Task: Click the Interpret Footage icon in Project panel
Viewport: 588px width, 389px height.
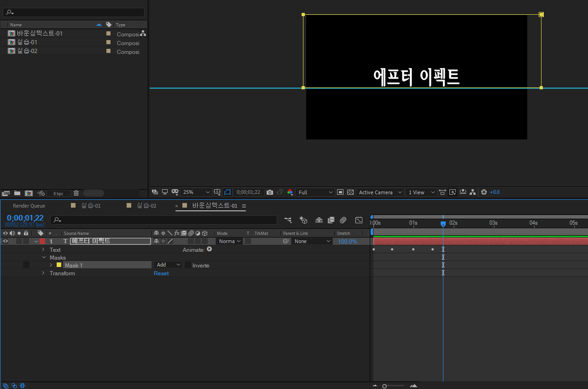Action: click(6, 193)
